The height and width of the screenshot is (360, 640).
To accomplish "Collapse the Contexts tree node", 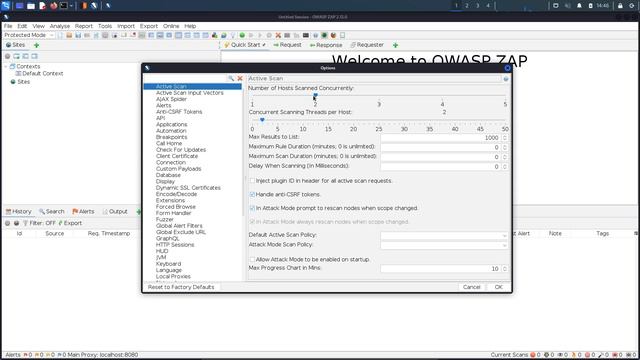I will (x=6, y=66).
